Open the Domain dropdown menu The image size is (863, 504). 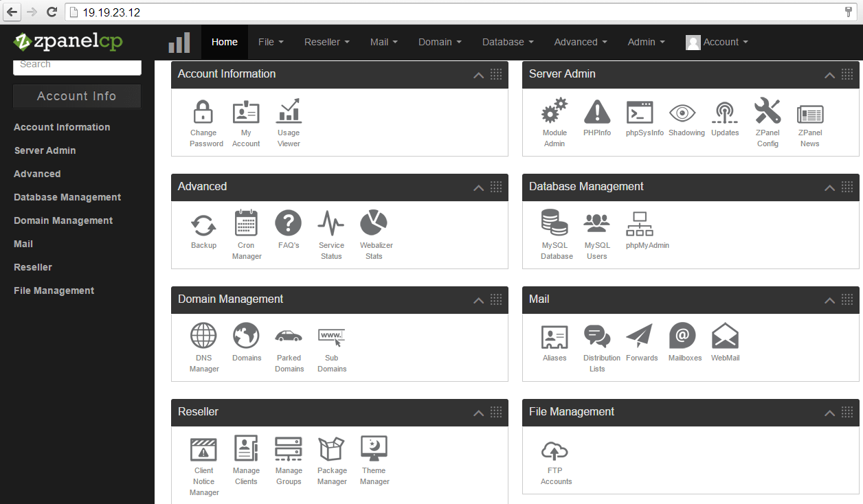[440, 42]
